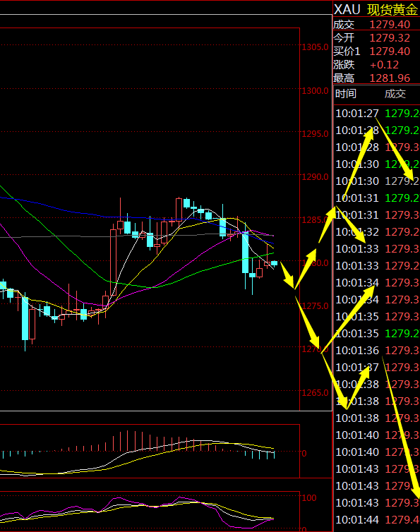Click the 1295.0 price axis label
420x532 pixels.
(315, 133)
